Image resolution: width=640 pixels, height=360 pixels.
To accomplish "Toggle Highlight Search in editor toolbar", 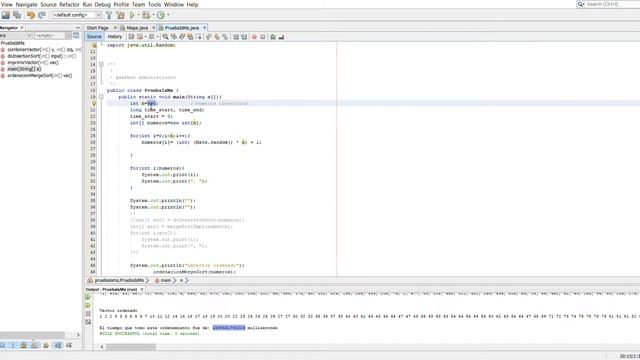I will 190,37.
